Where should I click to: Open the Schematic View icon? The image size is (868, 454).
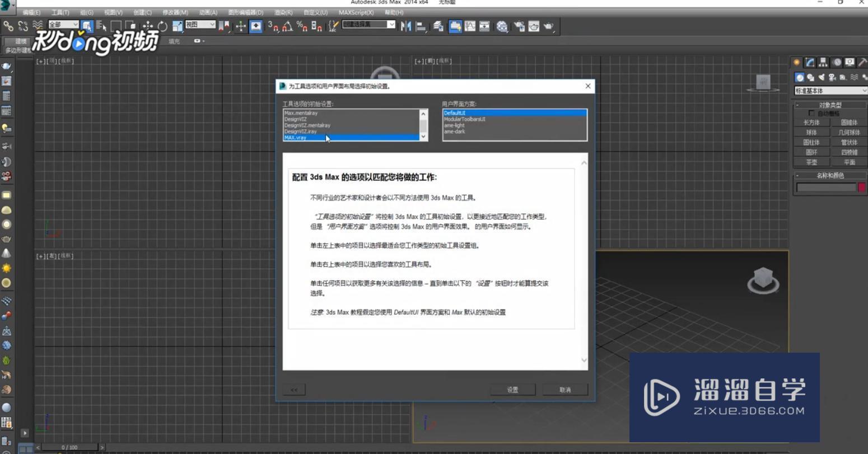click(x=484, y=26)
